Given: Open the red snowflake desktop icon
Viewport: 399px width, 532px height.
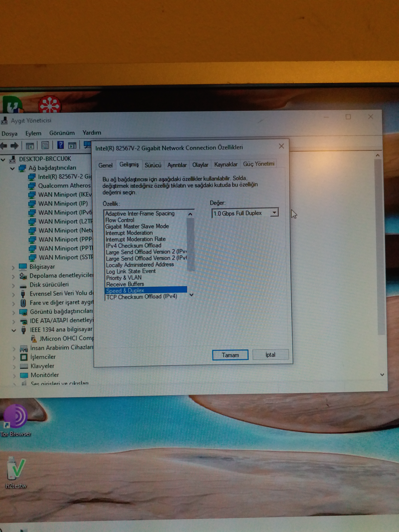Looking at the screenshot, I should pyautogui.click(x=49, y=104).
